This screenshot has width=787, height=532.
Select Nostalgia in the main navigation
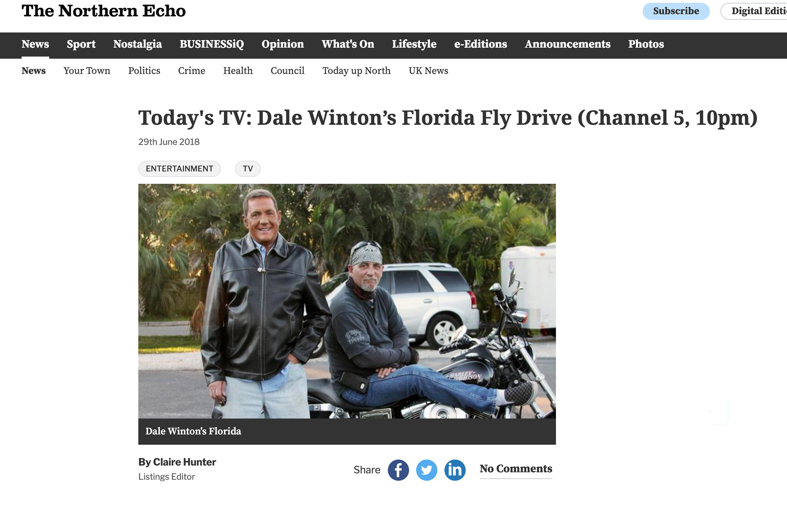(x=138, y=44)
